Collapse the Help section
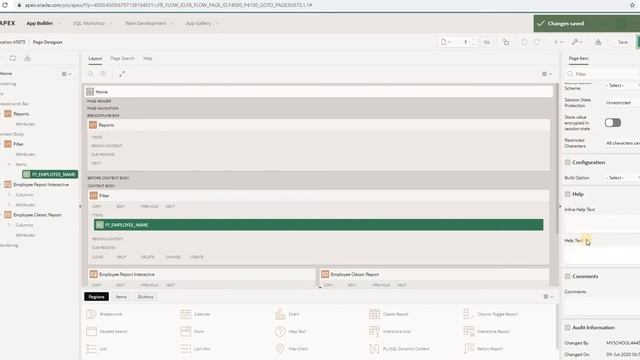This screenshot has height=360, width=640. (x=567, y=194)
